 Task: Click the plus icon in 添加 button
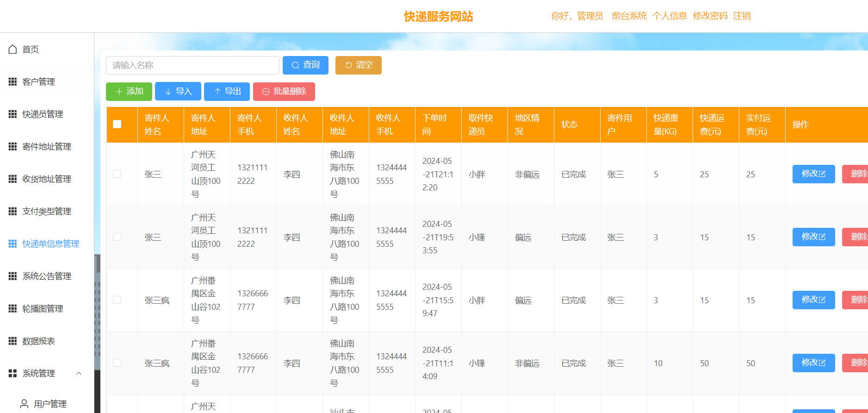coord(119,92)
